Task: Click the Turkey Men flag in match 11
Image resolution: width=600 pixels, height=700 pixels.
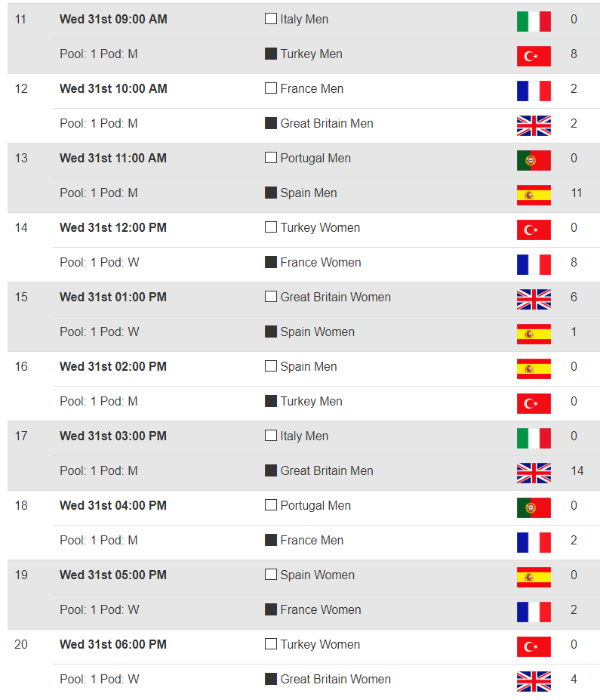Action: click(534, 56)
